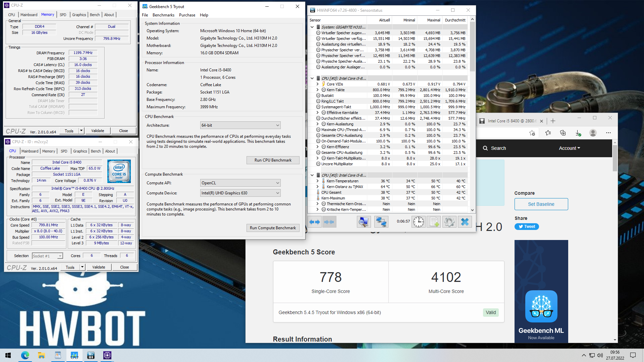Click the HWiNFO expand-columns double arrow icon
This screenshot has width=644, height=362.
pyautogui.click(x=315, y=222)
